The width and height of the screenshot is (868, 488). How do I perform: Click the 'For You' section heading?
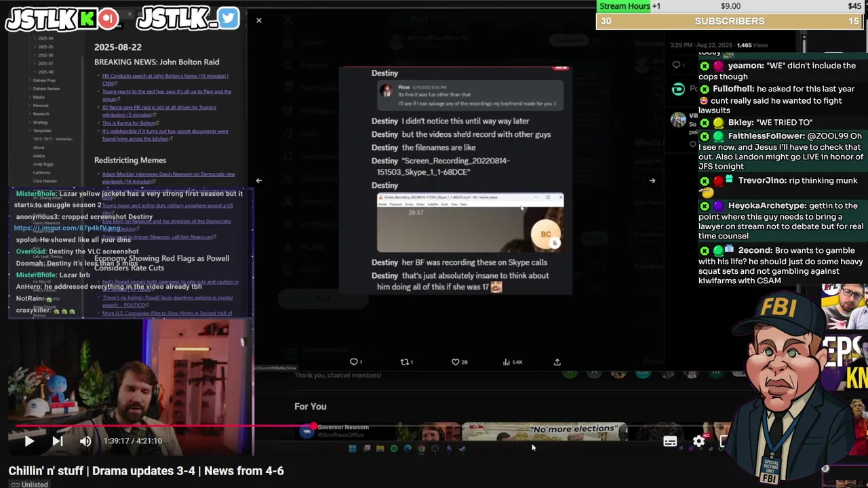tap(311, 407)
